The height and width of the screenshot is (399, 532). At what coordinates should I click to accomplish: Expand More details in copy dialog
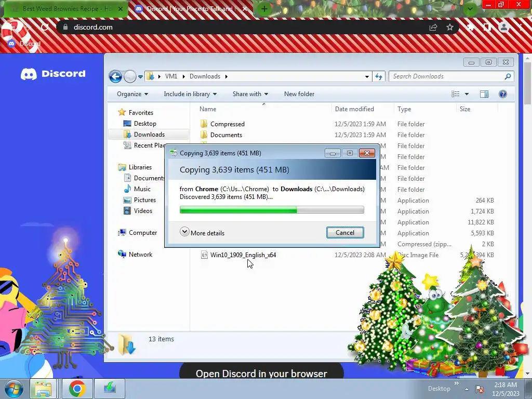click(x=202, y=233)
